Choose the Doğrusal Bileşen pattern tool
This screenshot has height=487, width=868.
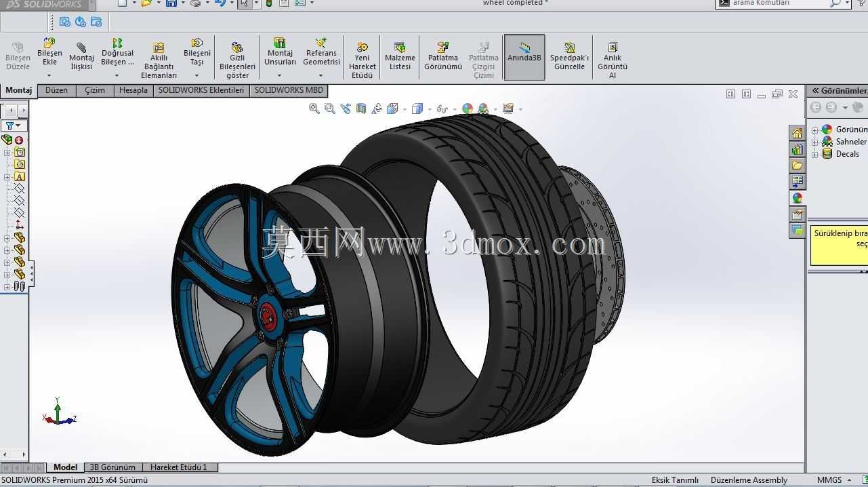pyautogui.click(x=117, y=52)
